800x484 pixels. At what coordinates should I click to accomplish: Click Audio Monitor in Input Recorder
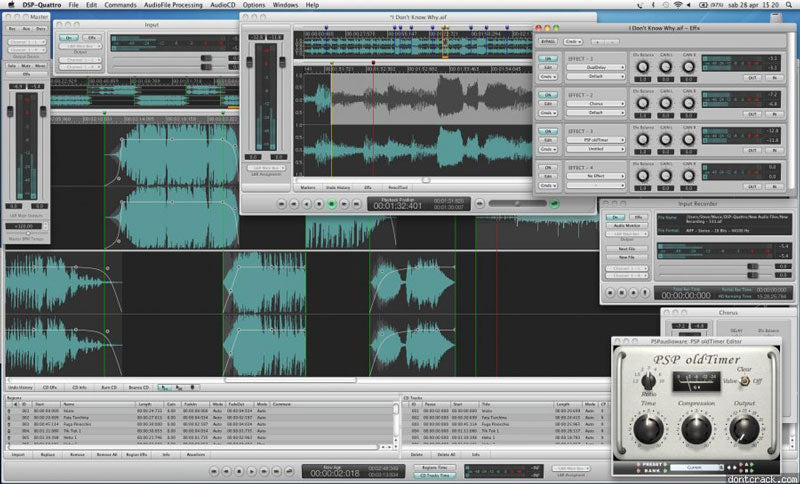[x=627, y=225]
